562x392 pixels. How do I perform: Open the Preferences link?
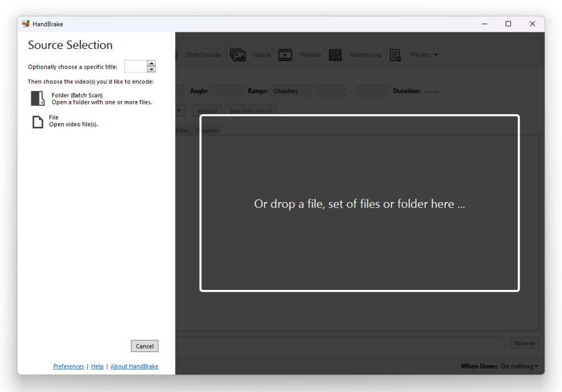69,366
